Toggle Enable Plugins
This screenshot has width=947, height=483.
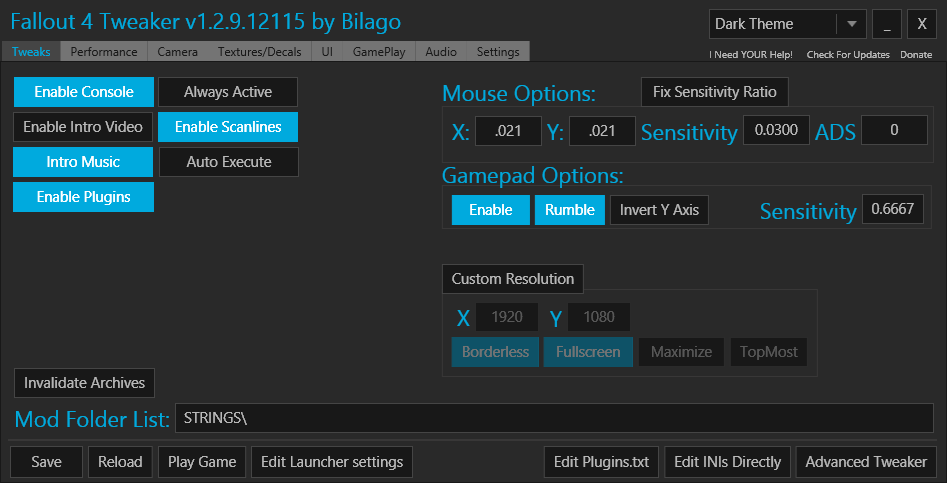click(x=83, y=197)
